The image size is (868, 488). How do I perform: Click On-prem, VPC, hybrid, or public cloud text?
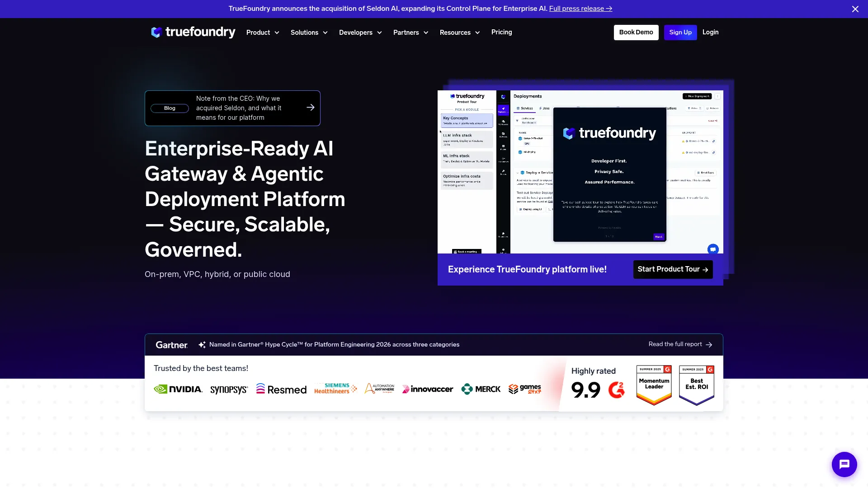217,274
